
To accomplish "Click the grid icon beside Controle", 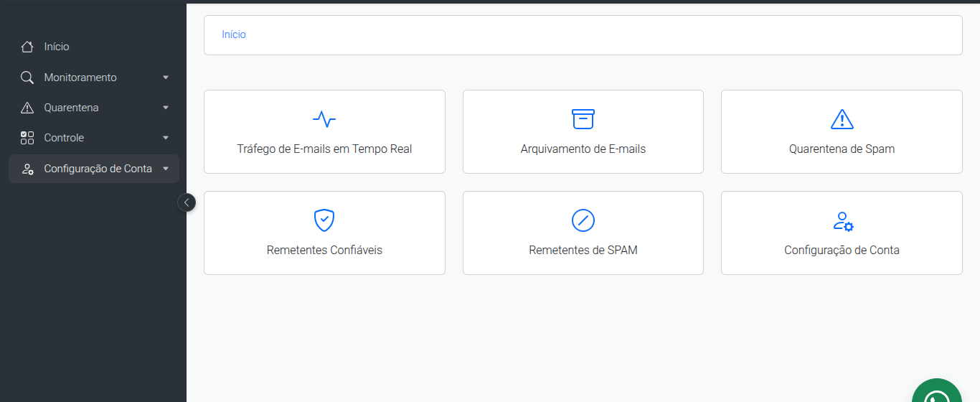I will pos(27,138).
